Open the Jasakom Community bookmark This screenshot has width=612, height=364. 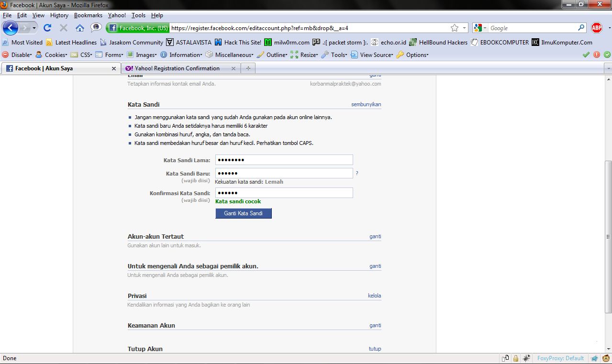(x=132, y=42)
